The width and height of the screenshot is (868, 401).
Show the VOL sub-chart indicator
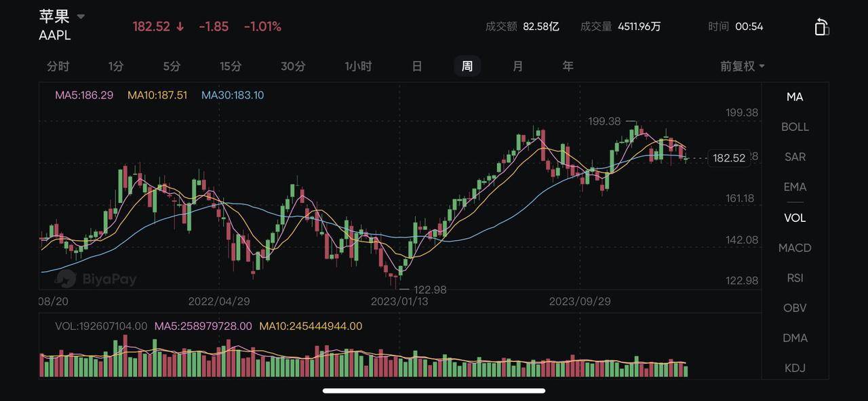click(x=795, y=218)
